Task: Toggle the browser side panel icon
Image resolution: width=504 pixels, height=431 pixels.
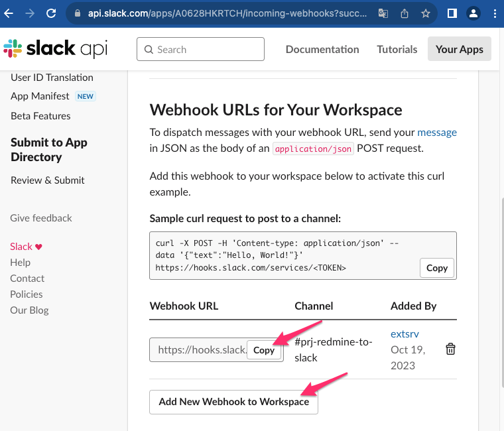Action: click(x=452, y=13)
